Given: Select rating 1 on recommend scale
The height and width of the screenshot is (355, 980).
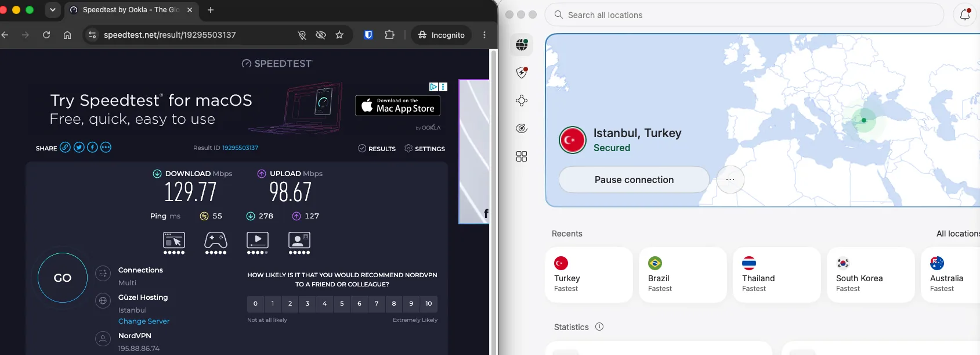Looking at the screenshot, I should (x=273, y=303).
